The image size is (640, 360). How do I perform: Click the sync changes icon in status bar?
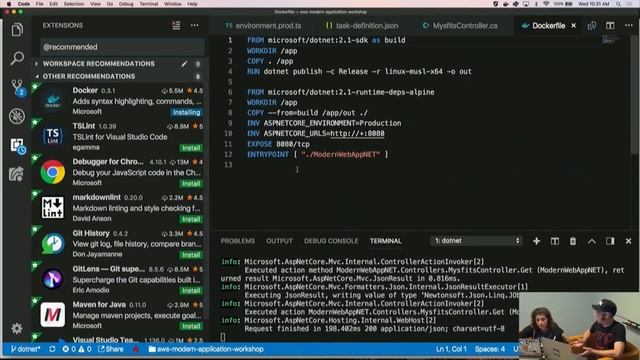[52, 349]
